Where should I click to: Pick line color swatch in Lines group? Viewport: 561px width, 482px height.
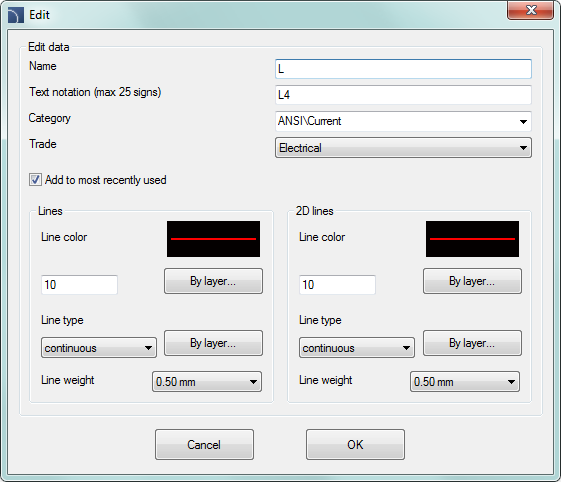pos(213,239)
